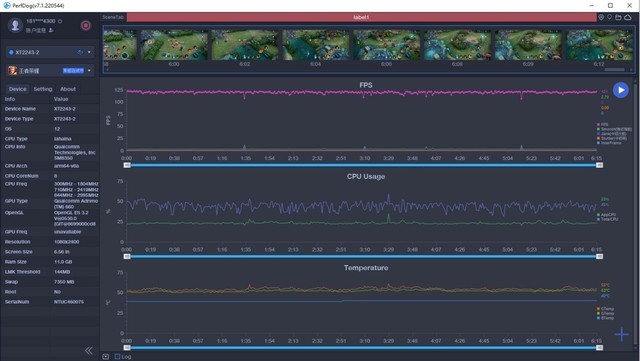
Task: Toggle GTemp series in Temperature legend
Action: (x=605, y=314)
